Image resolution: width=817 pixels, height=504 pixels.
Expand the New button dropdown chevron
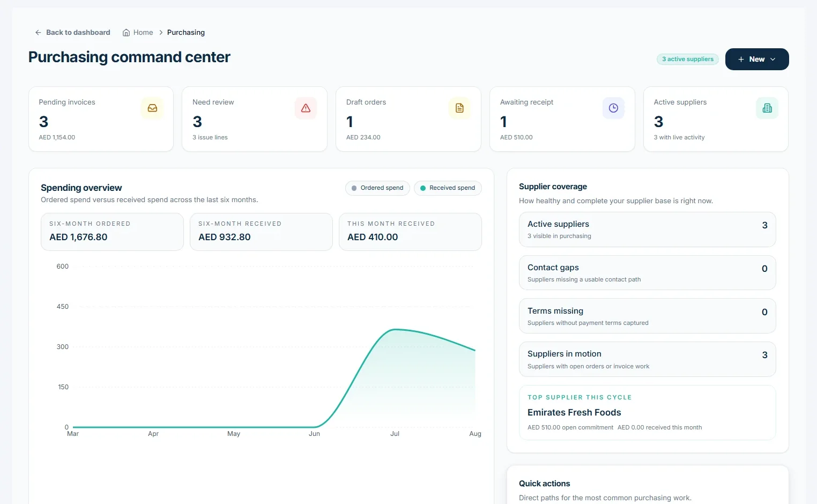pos(773,59)
